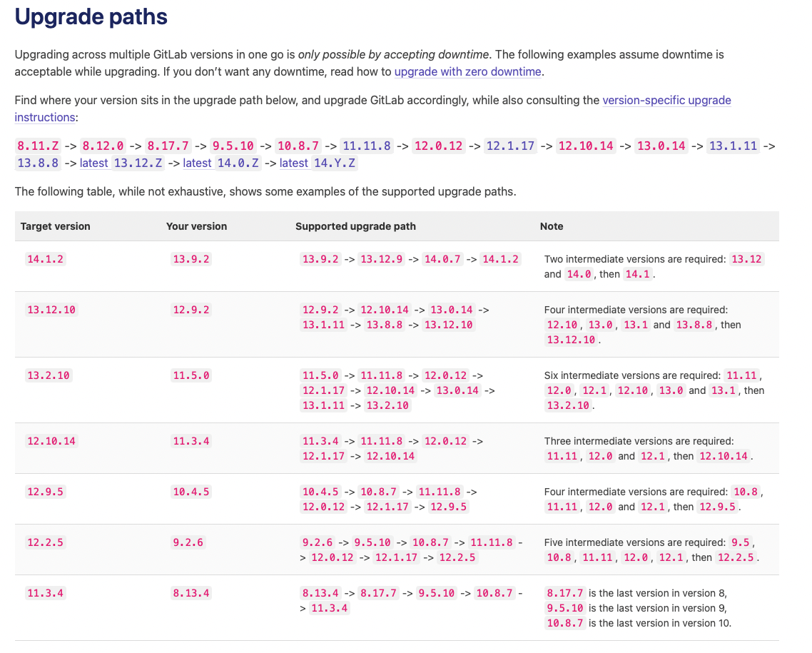Click the 13.8.8 link in the top upgrade path

(38, 163)
